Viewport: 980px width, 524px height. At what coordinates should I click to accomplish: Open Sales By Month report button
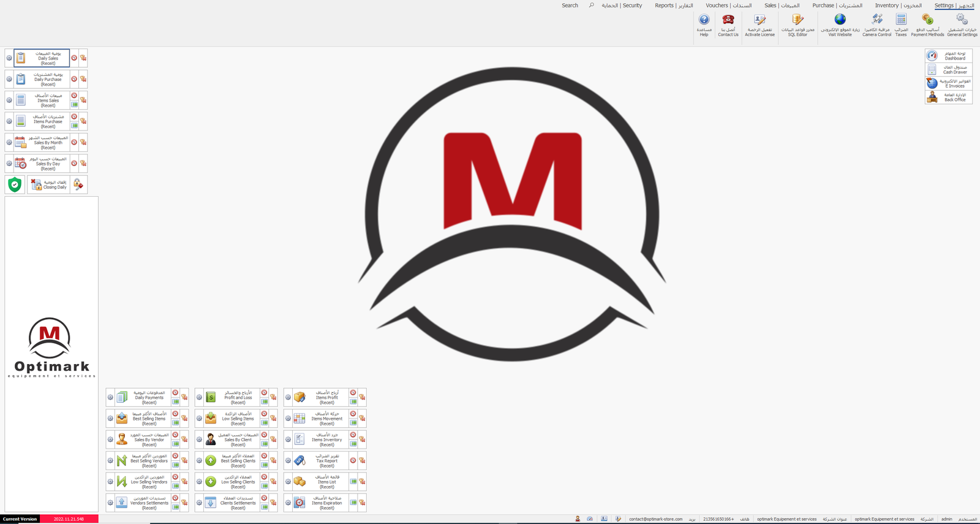42,142
